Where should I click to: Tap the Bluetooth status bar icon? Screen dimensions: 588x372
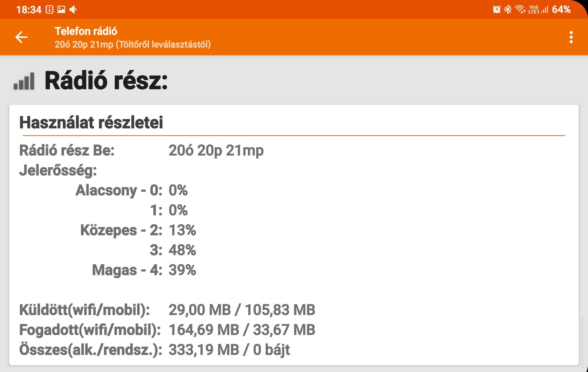508,10
